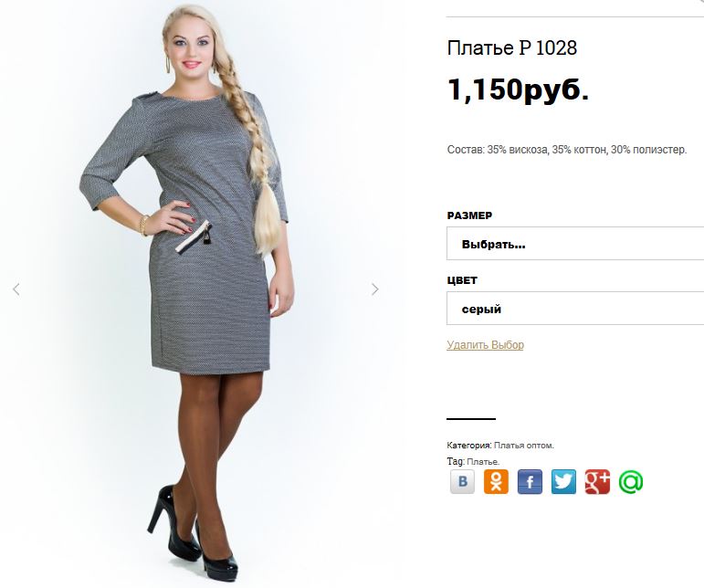
Task: Click Выбрать... placeholder in size box
Action: click(x=493, y=245)
